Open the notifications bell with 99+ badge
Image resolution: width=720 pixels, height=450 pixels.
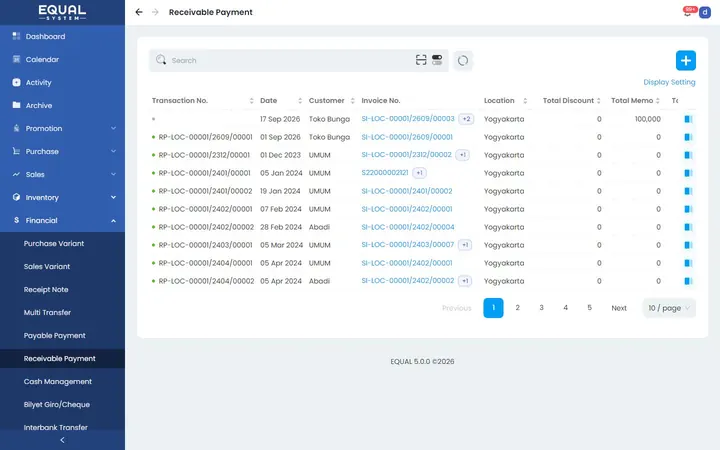pos(688,12)
